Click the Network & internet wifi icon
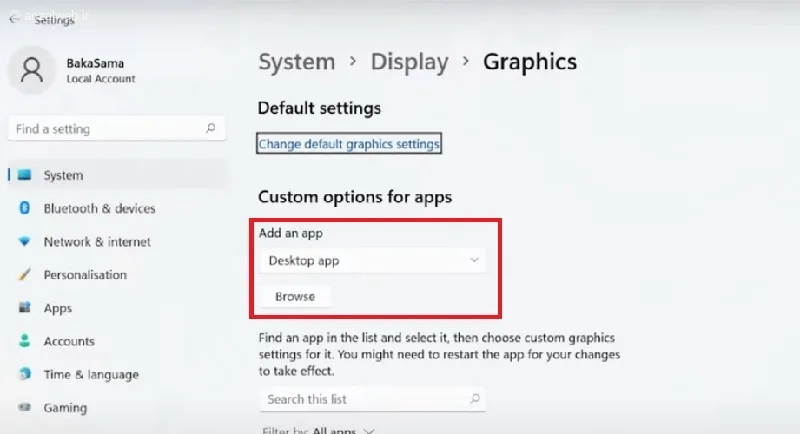 click(x=24, y=242)
